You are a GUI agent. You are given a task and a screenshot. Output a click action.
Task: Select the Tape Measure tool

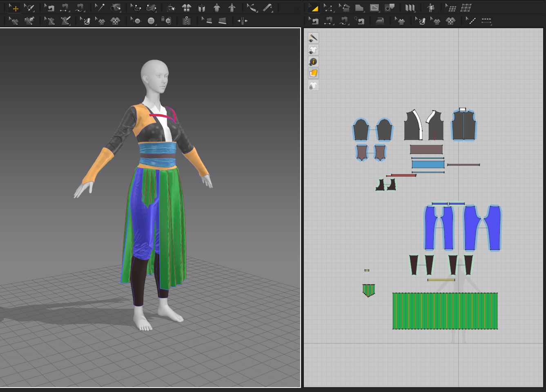point(268,8)
